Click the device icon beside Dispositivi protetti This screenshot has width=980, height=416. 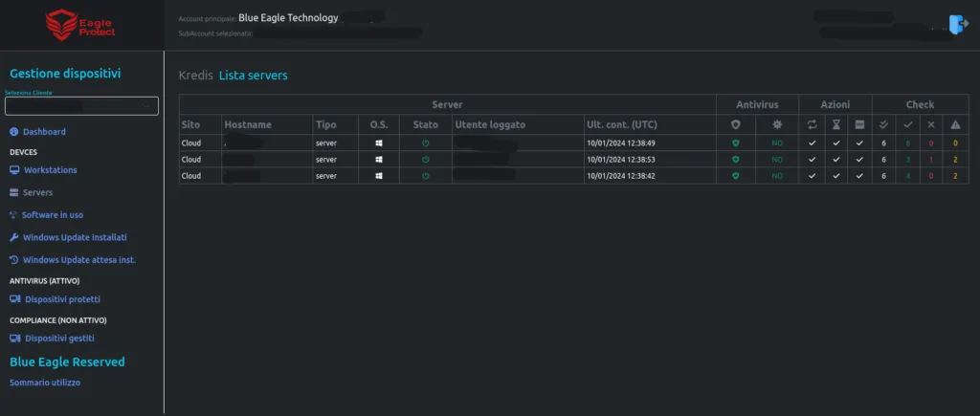[15, 299]
